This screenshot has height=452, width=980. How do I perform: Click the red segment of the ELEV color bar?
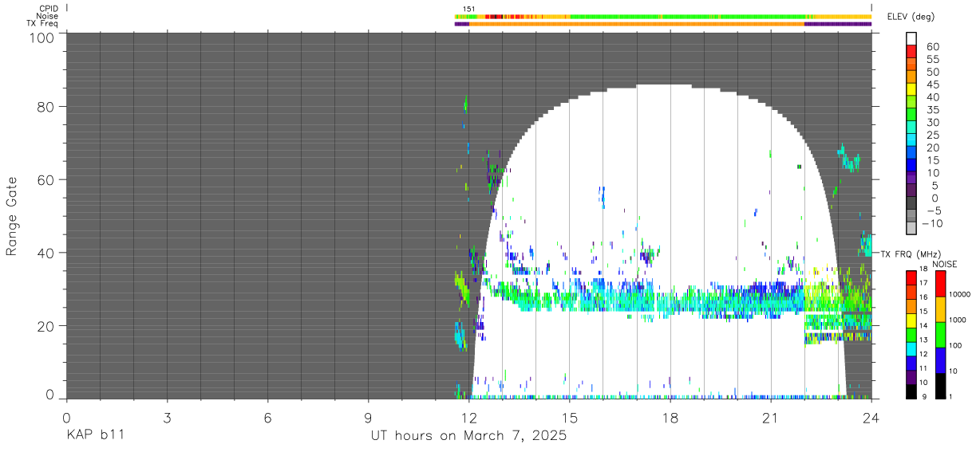pyautogui.click(x=911, y=52)
